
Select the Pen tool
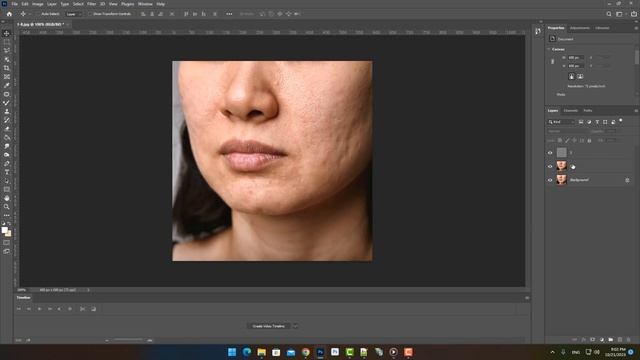click(x=7, y=164)
